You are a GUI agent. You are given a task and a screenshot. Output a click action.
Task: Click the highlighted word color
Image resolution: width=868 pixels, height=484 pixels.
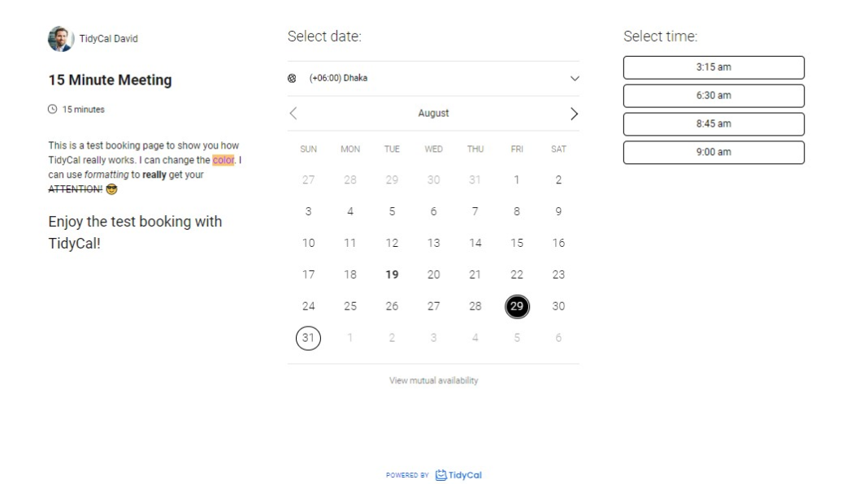(x=224, y=160)
